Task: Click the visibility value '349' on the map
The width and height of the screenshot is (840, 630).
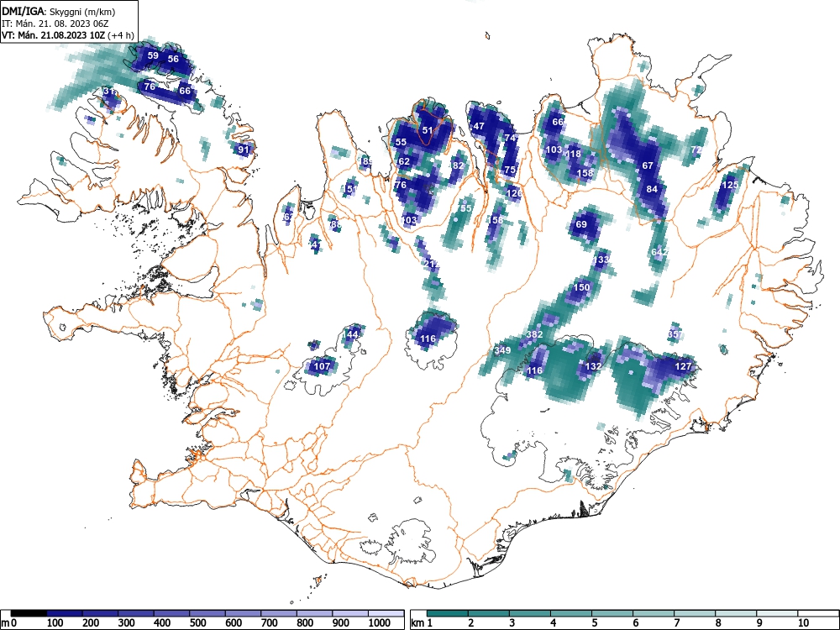Action: [x=502, y=351]
